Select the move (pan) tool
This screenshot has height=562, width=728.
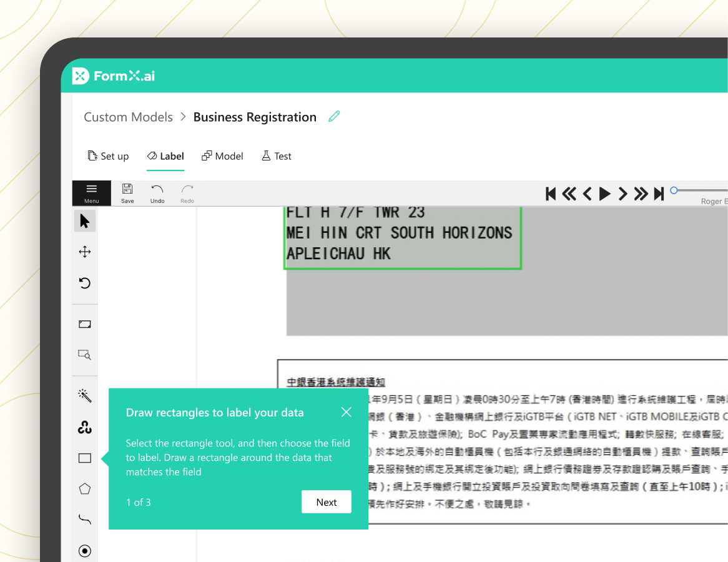coord(84,252)
